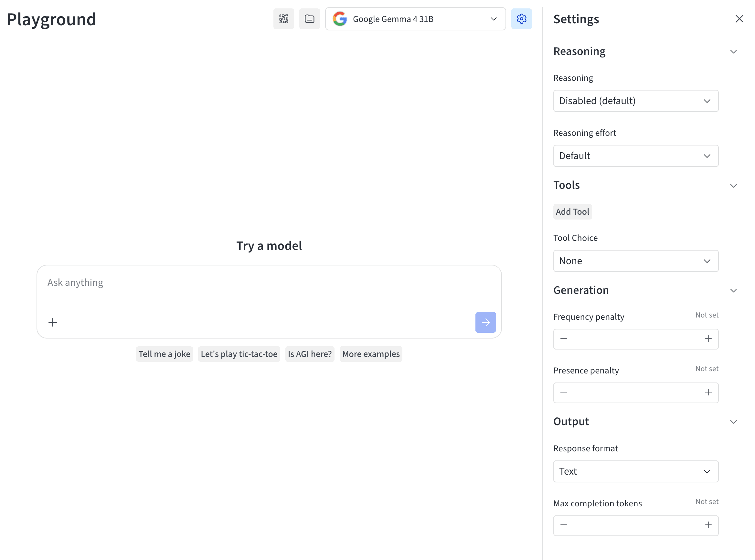Image resolution: width=755 pixels, height=560 pixels.
Task: Click the Tool Choice label
Action: pyautogui.click(x=575, y=238)
